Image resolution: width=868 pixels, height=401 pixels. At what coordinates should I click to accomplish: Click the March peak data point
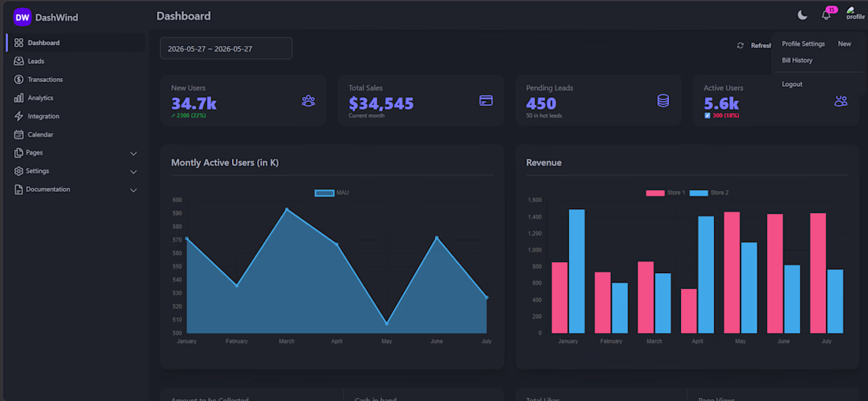(286, 209)
